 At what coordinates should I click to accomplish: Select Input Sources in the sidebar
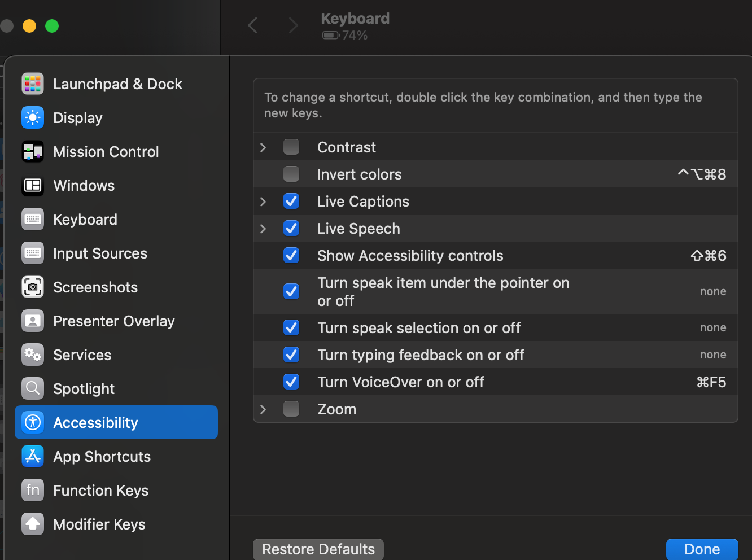(100, 253)
